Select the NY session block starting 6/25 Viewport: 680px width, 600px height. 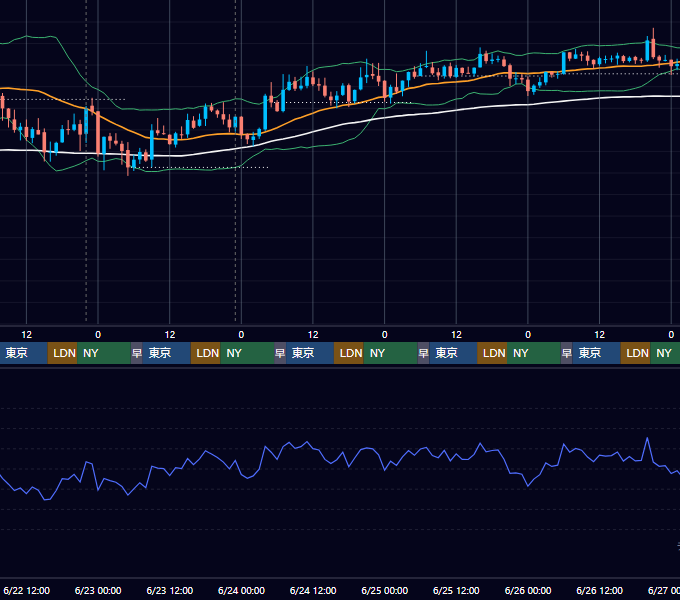534,353
